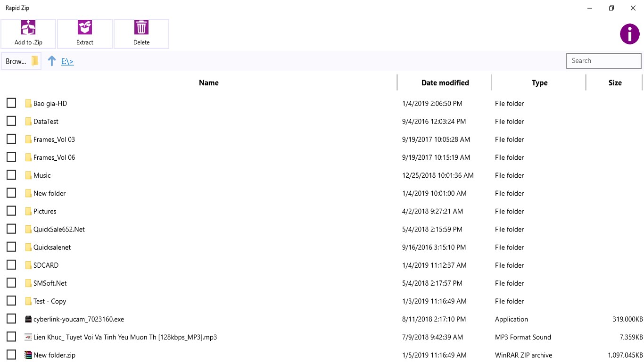Select the Bao gia-HD name text

point(50,103)
